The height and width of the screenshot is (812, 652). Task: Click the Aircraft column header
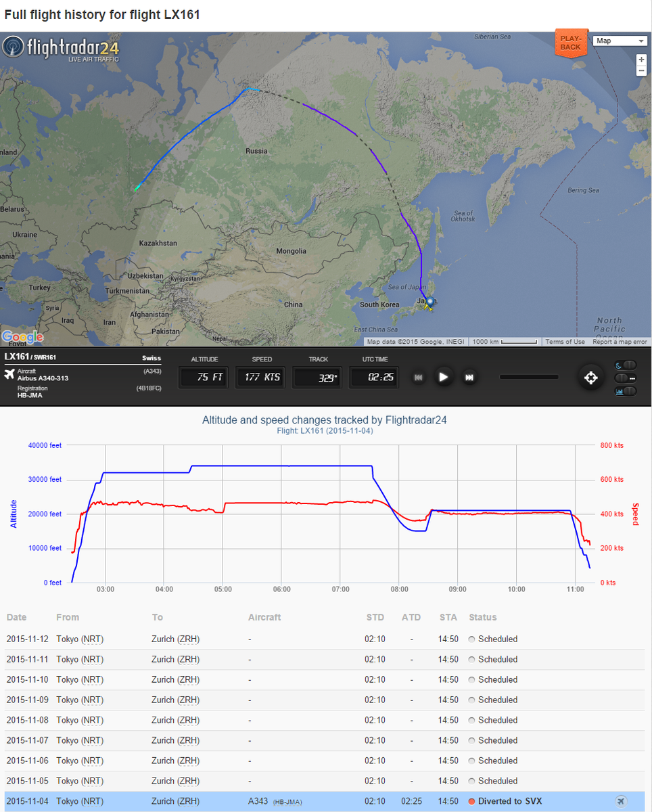click(264, 617)
